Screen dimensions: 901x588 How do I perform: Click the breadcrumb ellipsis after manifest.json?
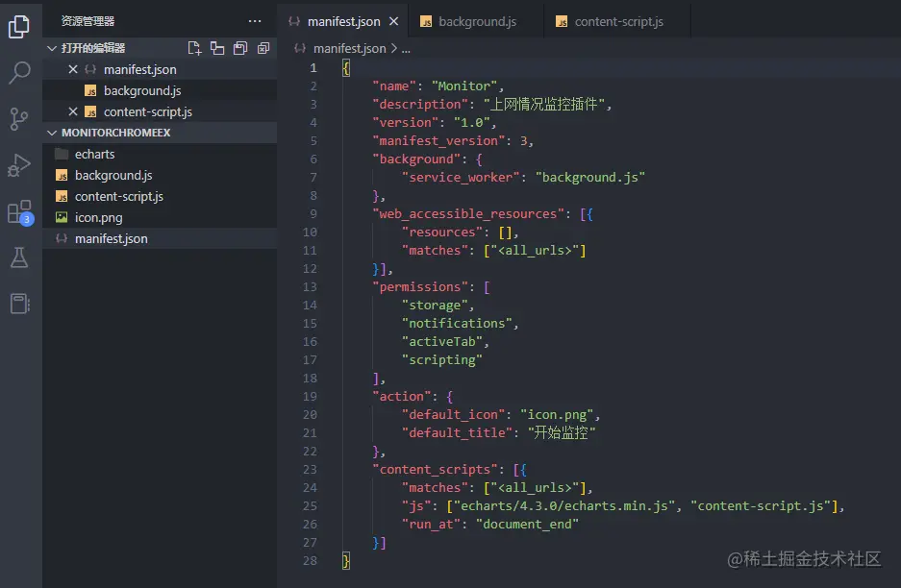406,49
